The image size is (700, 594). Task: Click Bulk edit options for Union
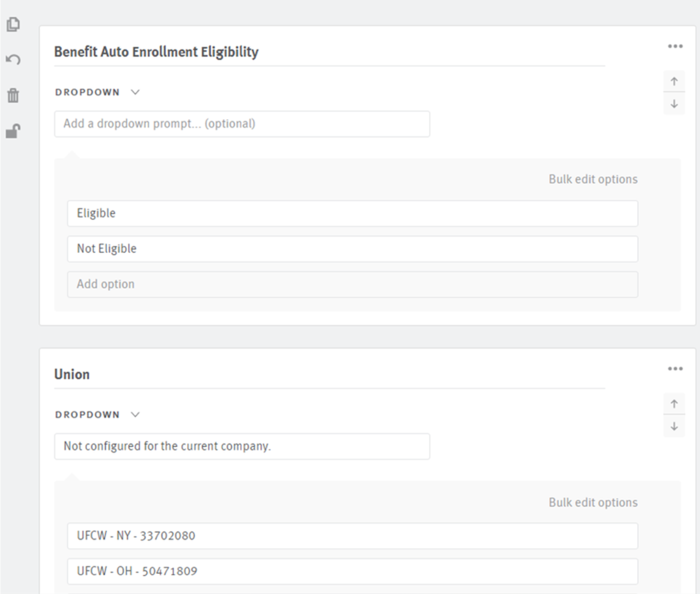coord(593,502)
